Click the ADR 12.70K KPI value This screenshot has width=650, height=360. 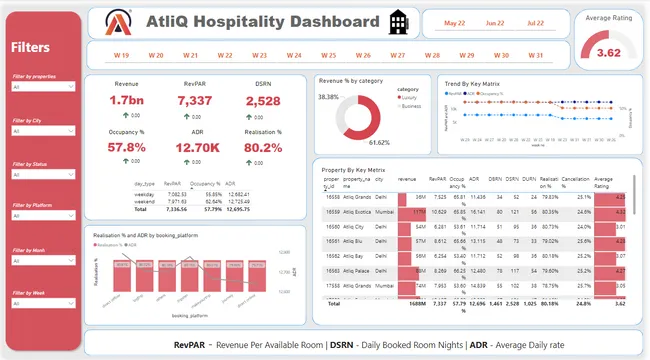pyautogui.click(x=197, y=148)
